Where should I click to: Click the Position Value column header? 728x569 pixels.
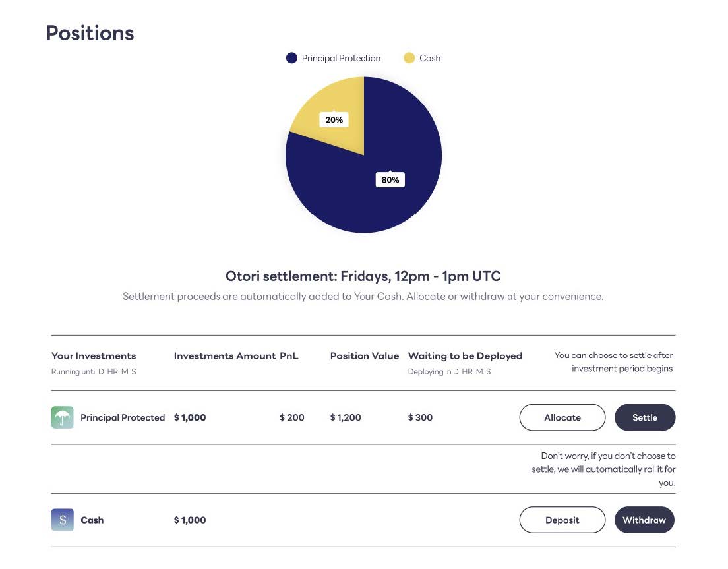click(x=365, y=356)
